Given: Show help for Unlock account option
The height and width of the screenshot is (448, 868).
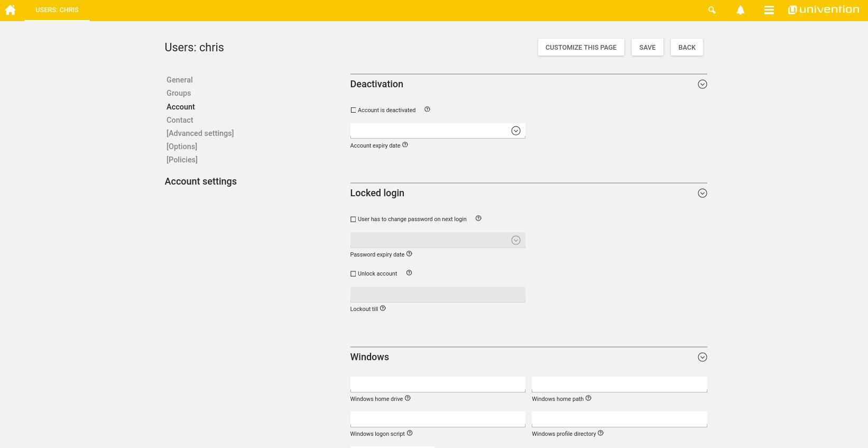Looking at the screenshot, I should pos(409,273).
